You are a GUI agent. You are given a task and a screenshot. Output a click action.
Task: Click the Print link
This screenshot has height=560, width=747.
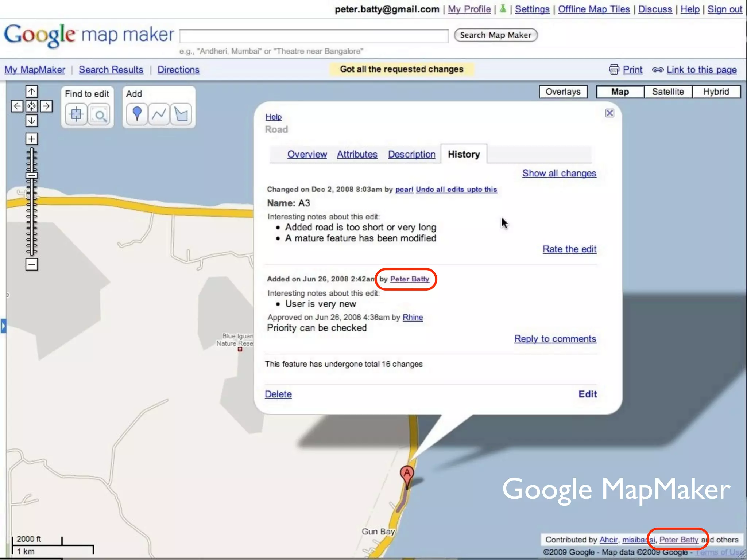pos(632,70)
